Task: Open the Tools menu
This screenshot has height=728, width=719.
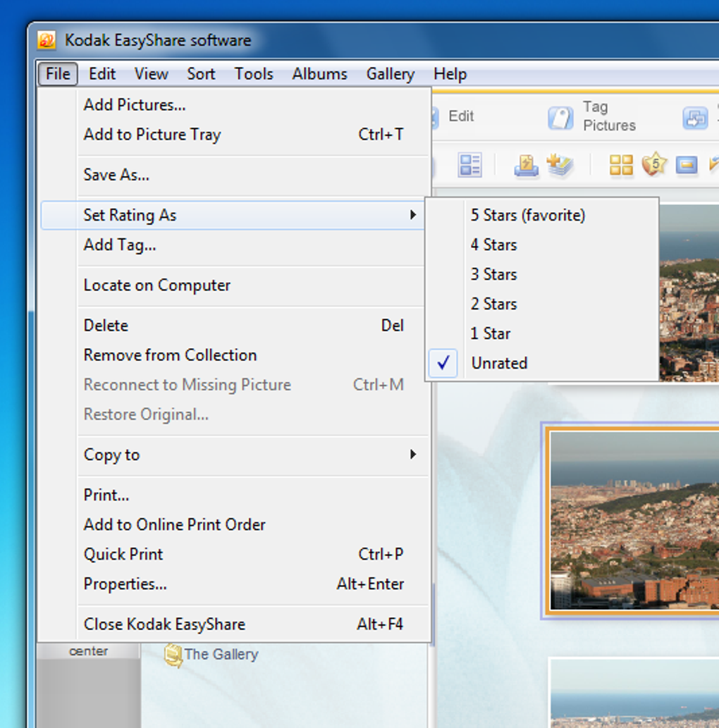Action: pyautogui.click(x=254, y=74)
